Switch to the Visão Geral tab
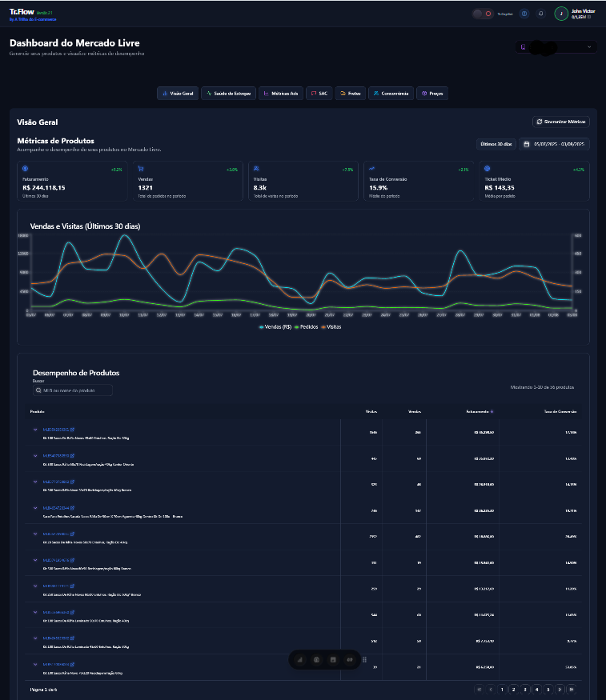The image size is (606, 700). (178, 94)
